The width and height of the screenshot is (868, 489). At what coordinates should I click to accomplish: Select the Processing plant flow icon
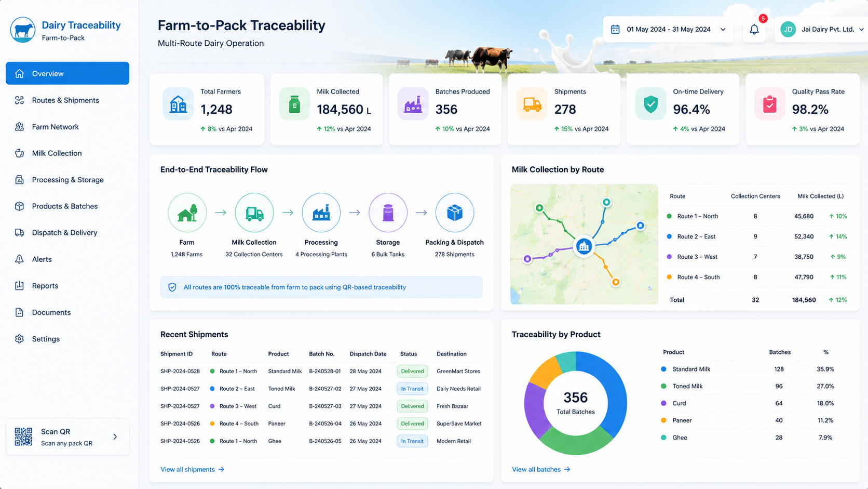pos(321,213)
